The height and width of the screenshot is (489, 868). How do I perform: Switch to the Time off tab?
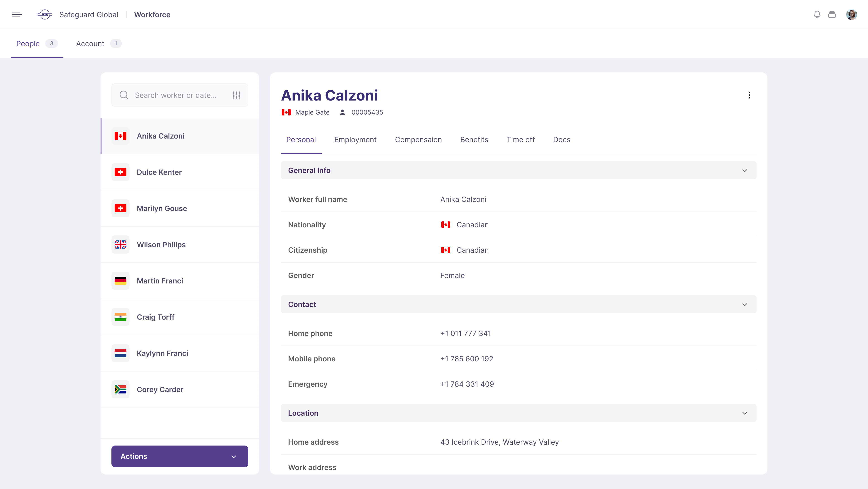coord(520,140)
